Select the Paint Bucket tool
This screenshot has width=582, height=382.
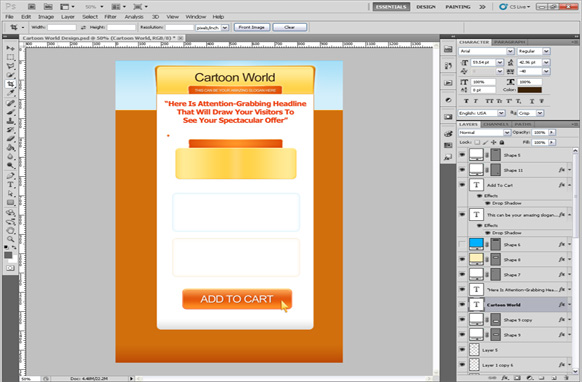pos(10,148)
